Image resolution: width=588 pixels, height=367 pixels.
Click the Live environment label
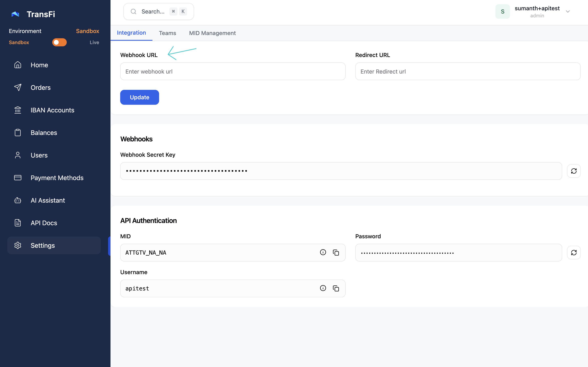point(94,43)
